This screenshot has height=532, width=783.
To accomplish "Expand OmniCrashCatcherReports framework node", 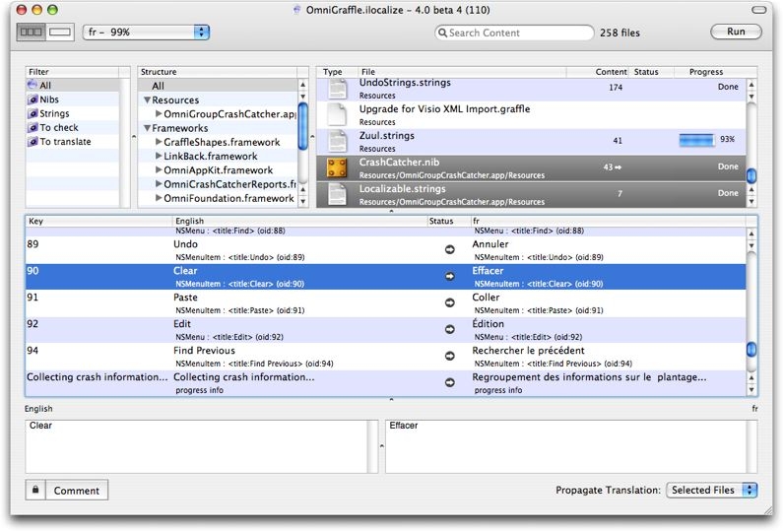I will tap(159, 184).
